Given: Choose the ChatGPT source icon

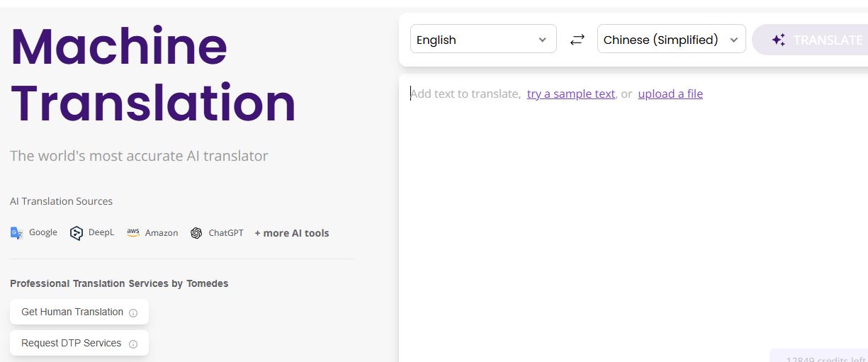Looking at the screenshot, I should tap(196, 233).
